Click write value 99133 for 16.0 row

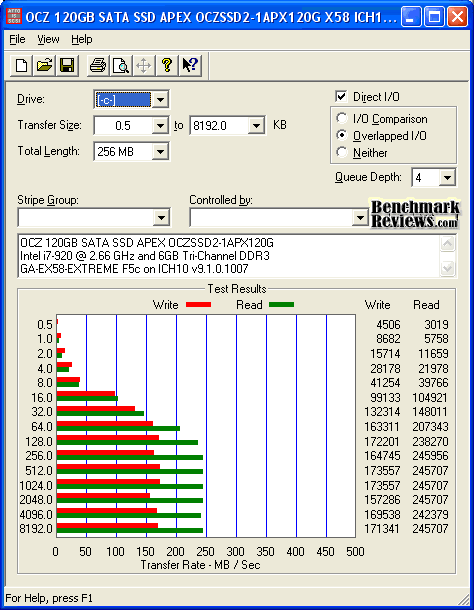click(385, 398)
